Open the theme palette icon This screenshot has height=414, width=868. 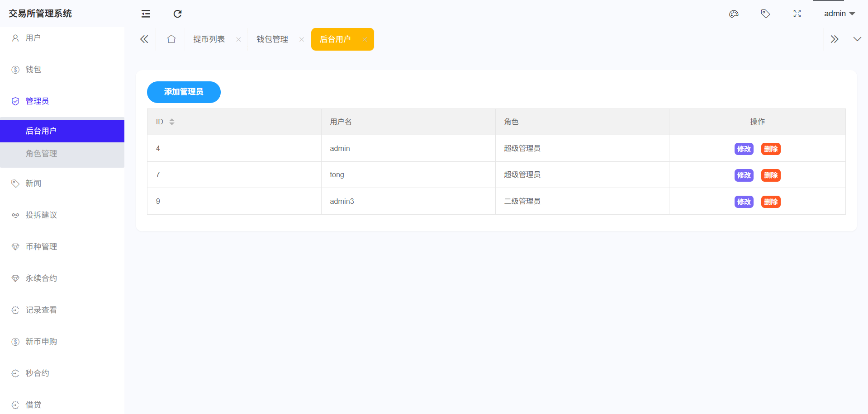tap(734, 14)
